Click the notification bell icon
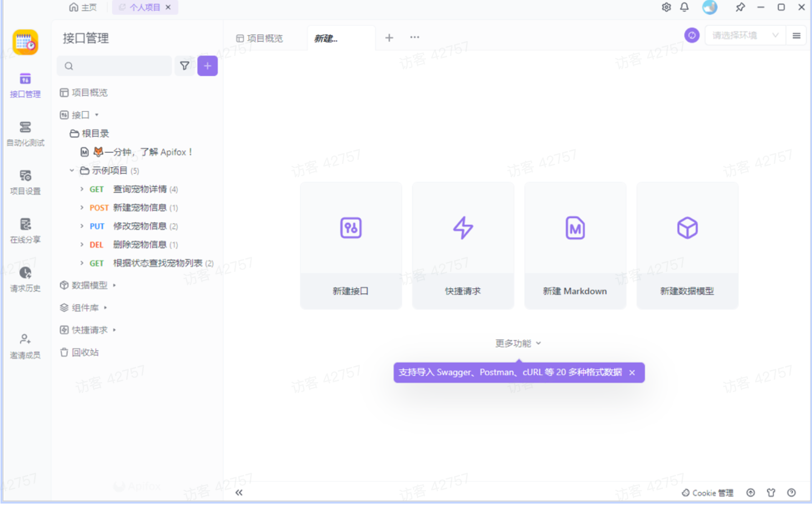The image size is (812, 510). pyautogui.click(x=684, y=7)
